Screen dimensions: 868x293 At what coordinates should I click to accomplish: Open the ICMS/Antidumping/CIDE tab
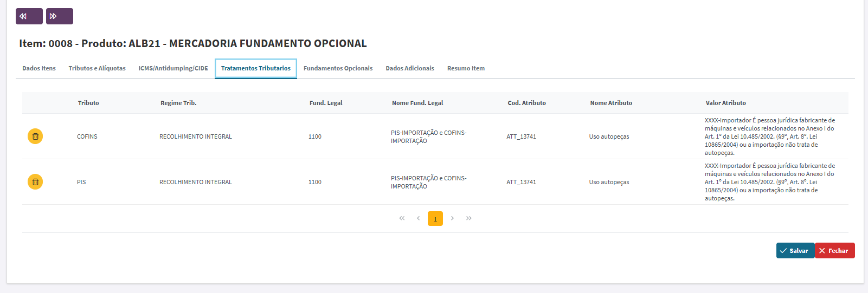pyautogui.click(x=173, y=68)
